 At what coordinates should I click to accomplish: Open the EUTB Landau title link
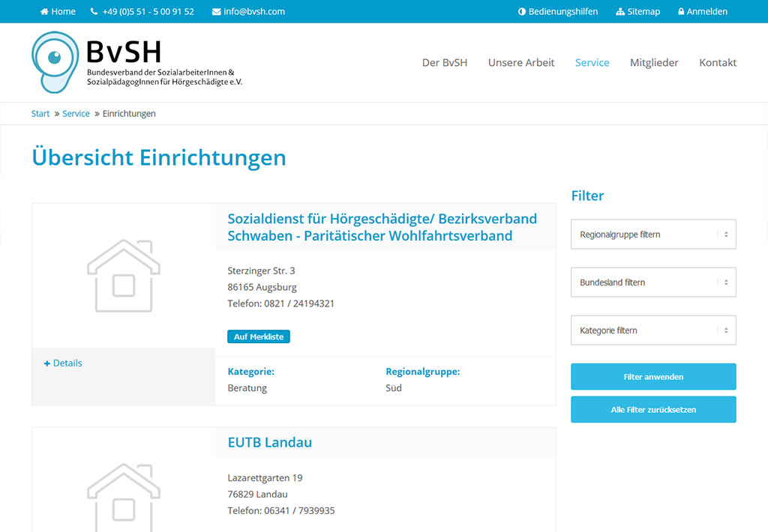tap(270, 442)
